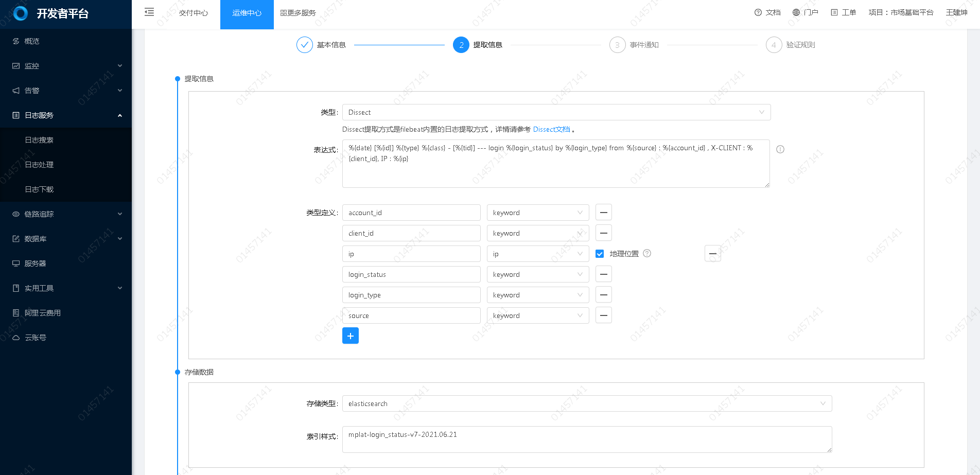This screenshot has height=475, width=980.
Task: Click the 门户 globe icon in header
Action: (796, 12)
